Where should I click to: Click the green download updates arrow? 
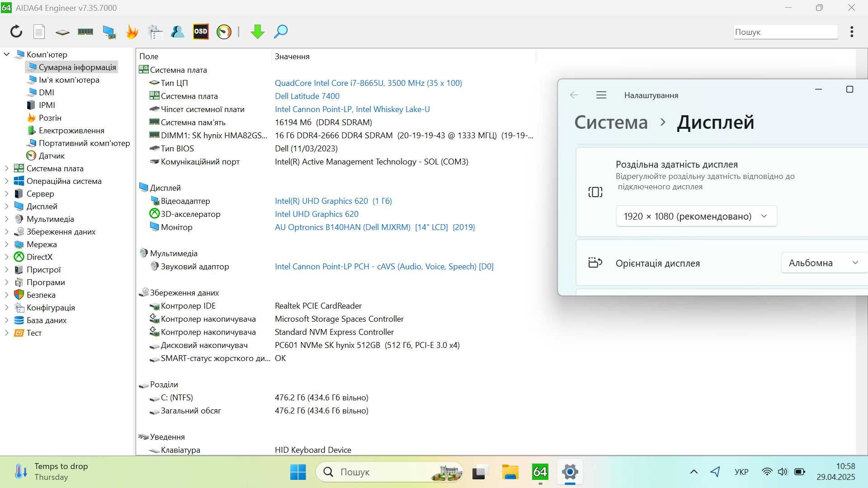[x=258, y=32]
